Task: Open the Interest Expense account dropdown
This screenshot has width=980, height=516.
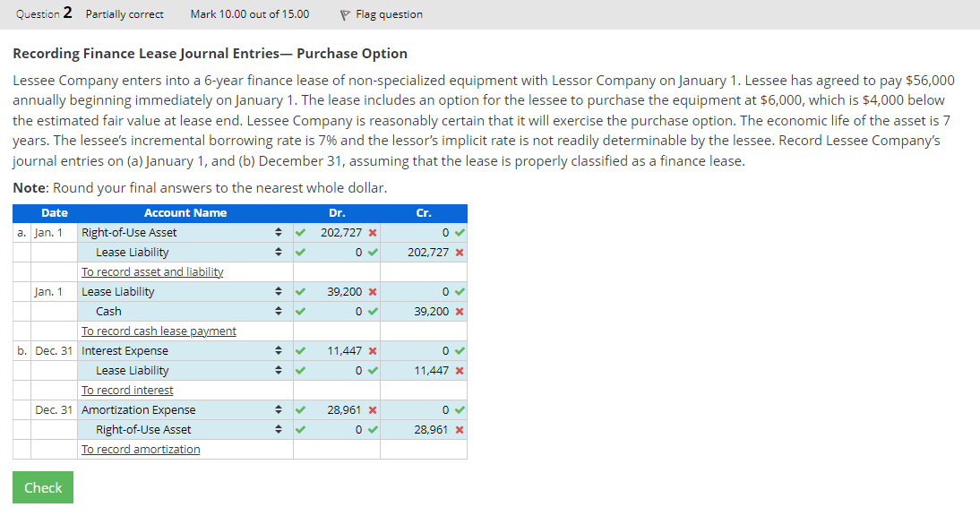Action: point(277,350)
